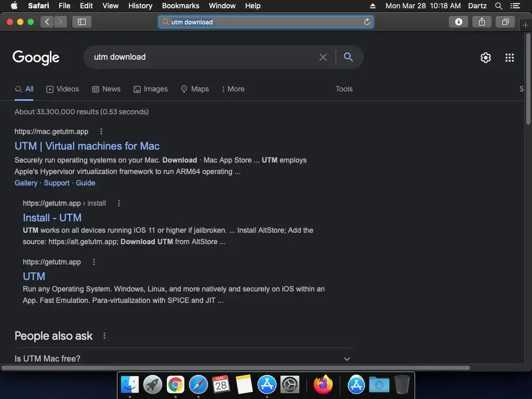Launch Launchpad from the dock
The image size is (532, 399).
tap(153, 385)
